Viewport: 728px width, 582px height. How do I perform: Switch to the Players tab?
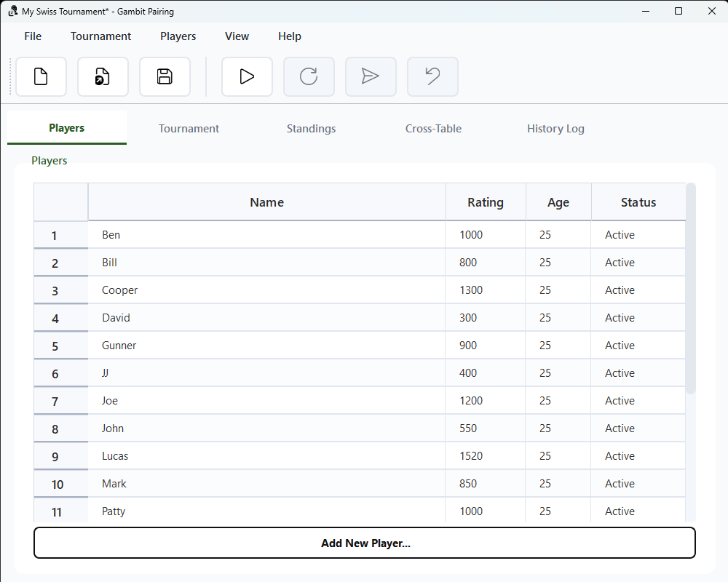point(67,127)
